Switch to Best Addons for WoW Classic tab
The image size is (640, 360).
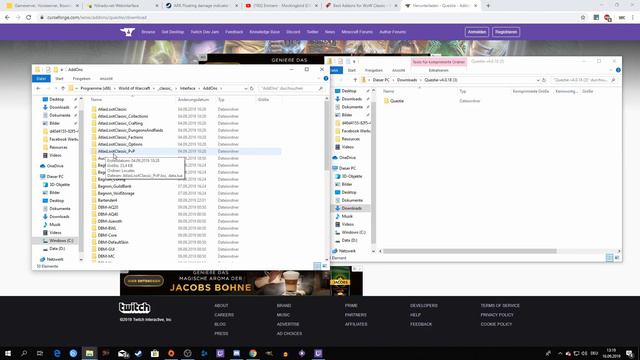360,6
